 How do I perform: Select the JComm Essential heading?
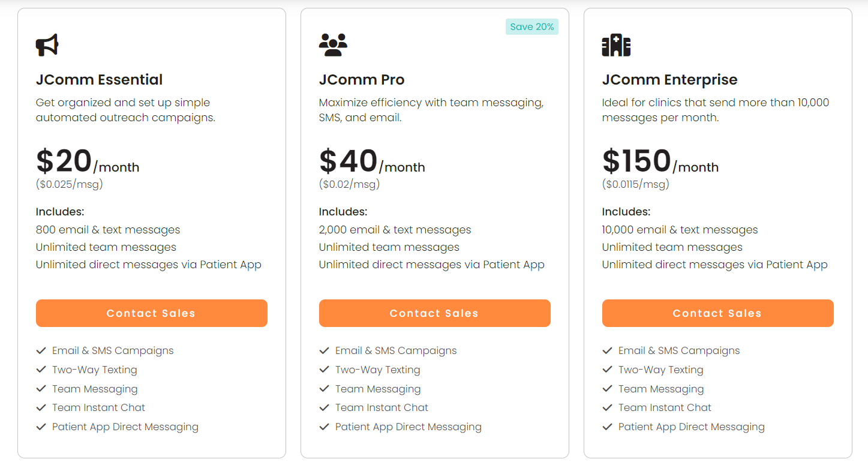coord(99,80)
